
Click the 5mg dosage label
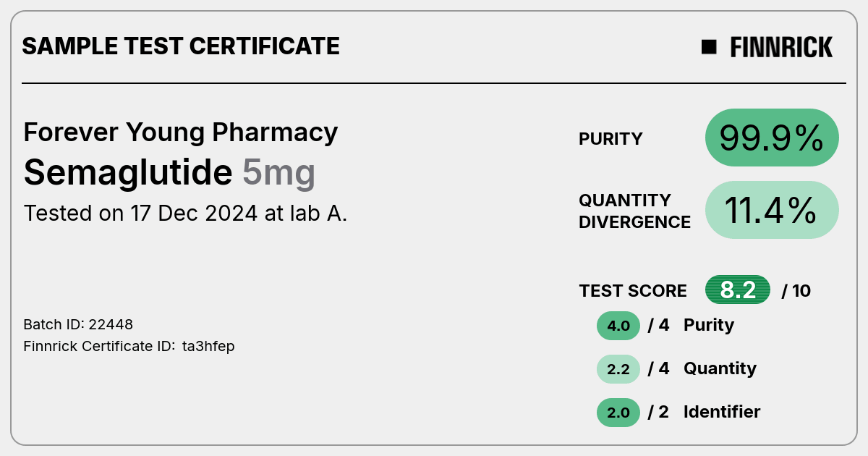click(x=278, y=174)
